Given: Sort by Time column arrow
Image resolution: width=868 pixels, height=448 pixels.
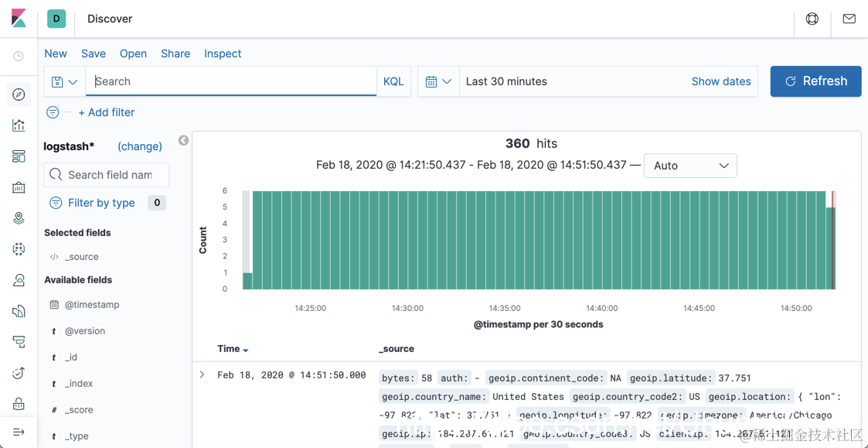Looking at the screenshot, I should (x=246, y=351).
